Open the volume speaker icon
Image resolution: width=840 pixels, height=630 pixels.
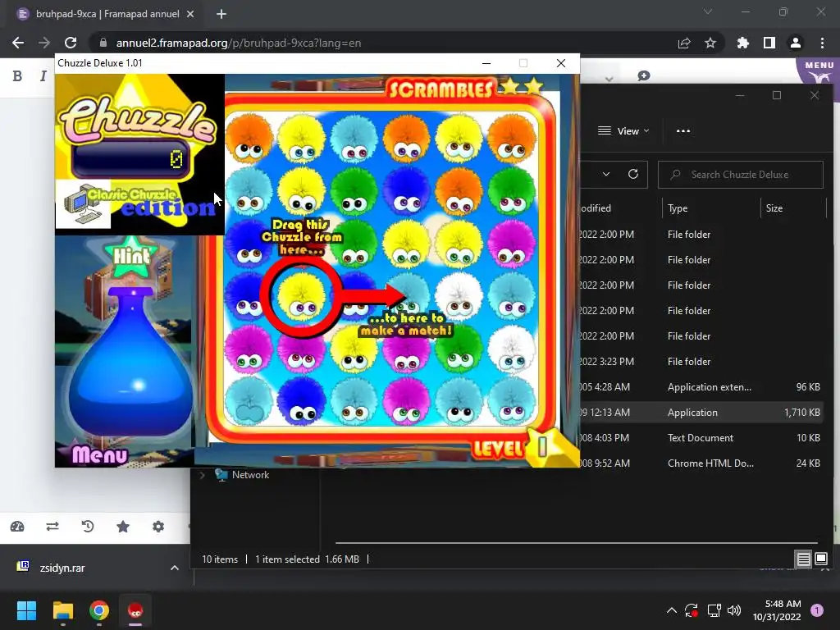pyautogui.click(x=734, y=610)
